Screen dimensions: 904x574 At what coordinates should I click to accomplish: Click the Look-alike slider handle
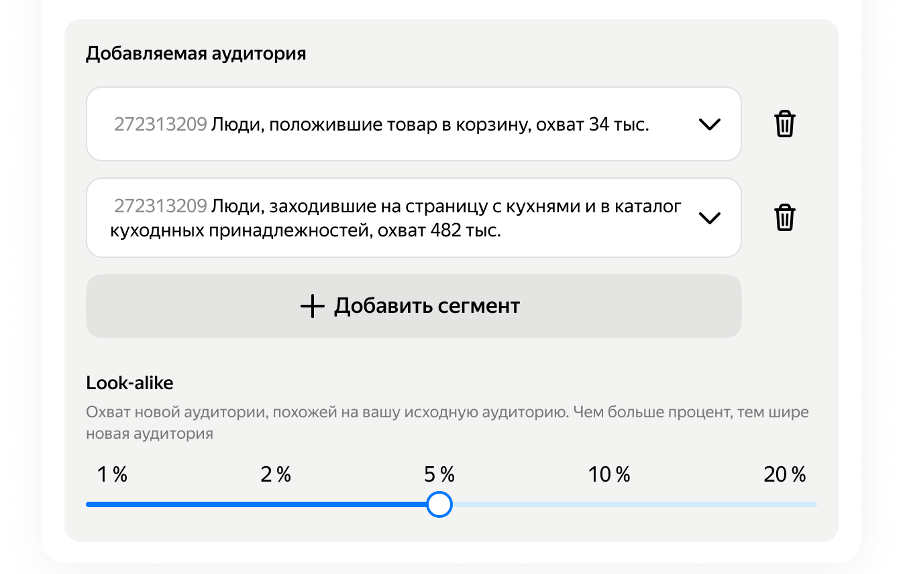coord(439,504)
